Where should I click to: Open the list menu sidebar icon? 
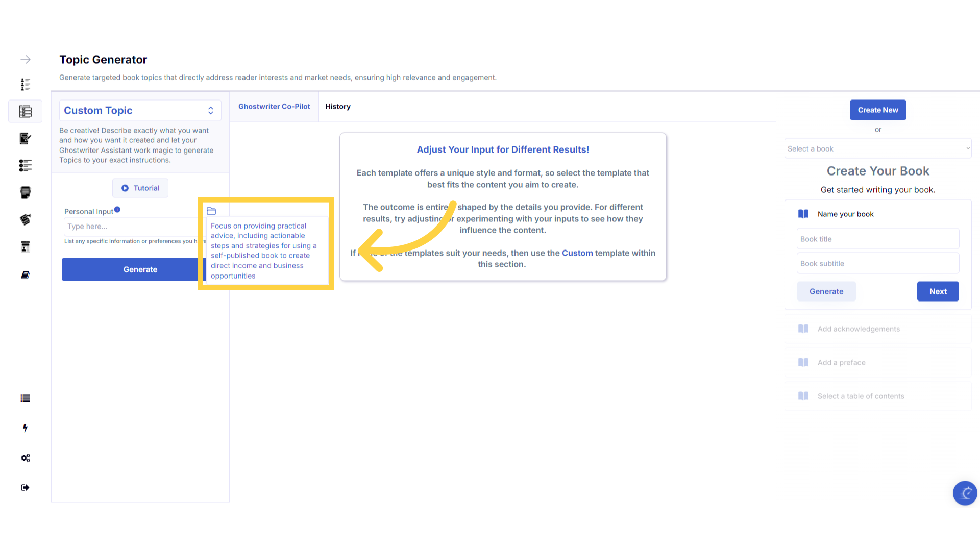click(x=25, y=398)
